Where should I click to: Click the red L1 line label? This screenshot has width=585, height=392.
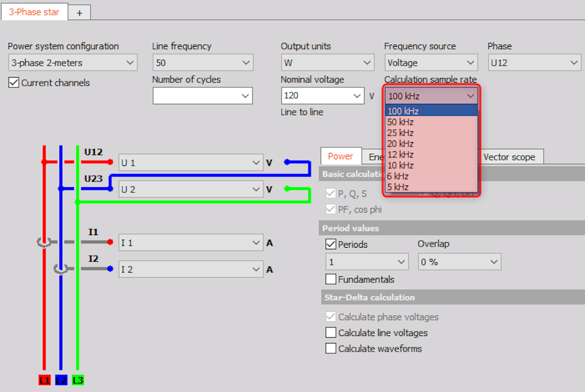[x=45, y=380]
